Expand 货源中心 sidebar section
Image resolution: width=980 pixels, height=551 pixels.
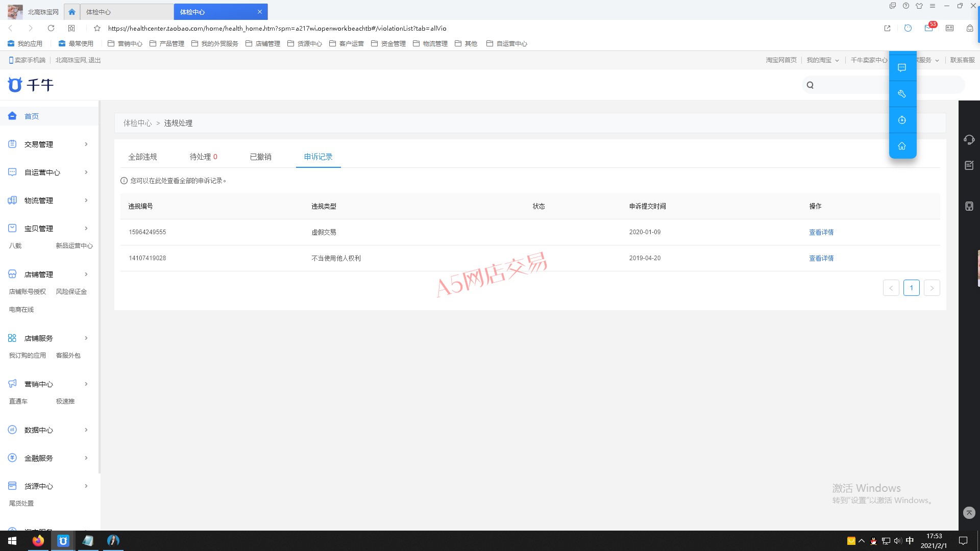pos(49,486)
